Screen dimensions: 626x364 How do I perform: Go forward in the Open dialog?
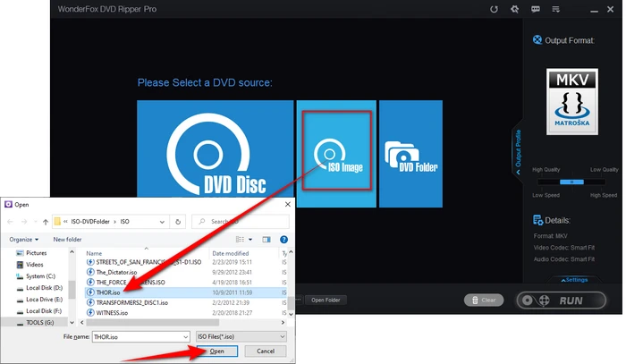pyautogui.click(x=24, y=222)
